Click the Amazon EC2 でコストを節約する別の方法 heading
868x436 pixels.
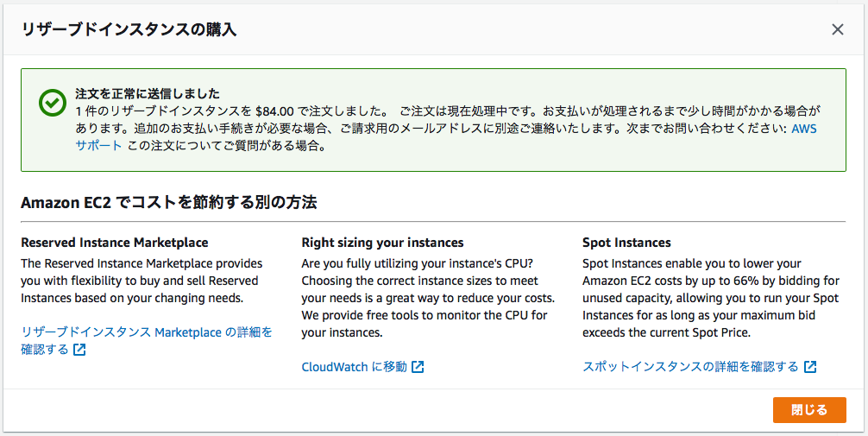(x=169, y=203)
